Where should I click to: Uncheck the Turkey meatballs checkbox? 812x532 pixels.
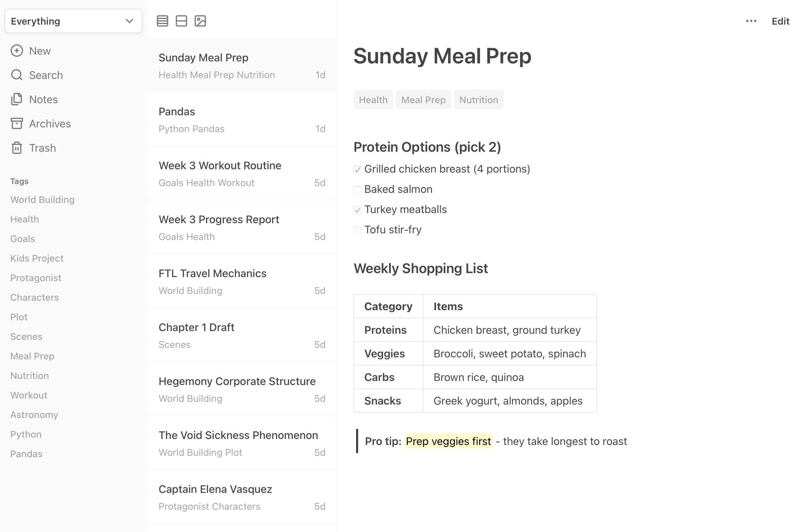point(357,210)
